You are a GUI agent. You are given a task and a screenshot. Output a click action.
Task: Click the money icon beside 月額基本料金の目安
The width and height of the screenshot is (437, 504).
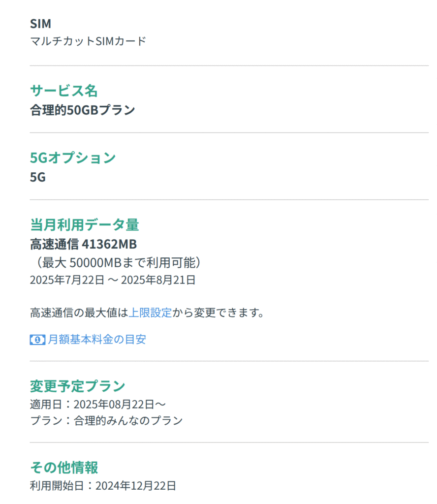pyautogui.click(x=37, y=340)
